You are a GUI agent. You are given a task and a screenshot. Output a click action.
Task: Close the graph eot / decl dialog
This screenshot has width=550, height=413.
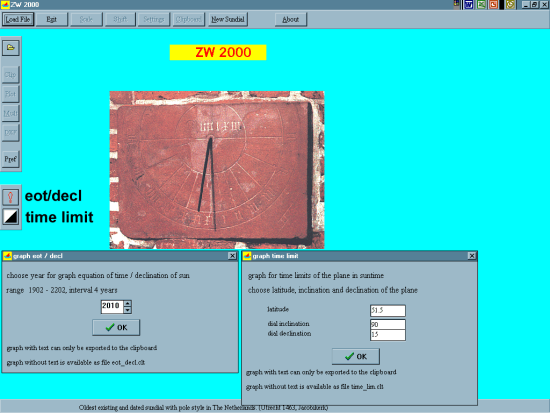click(232, 256)
